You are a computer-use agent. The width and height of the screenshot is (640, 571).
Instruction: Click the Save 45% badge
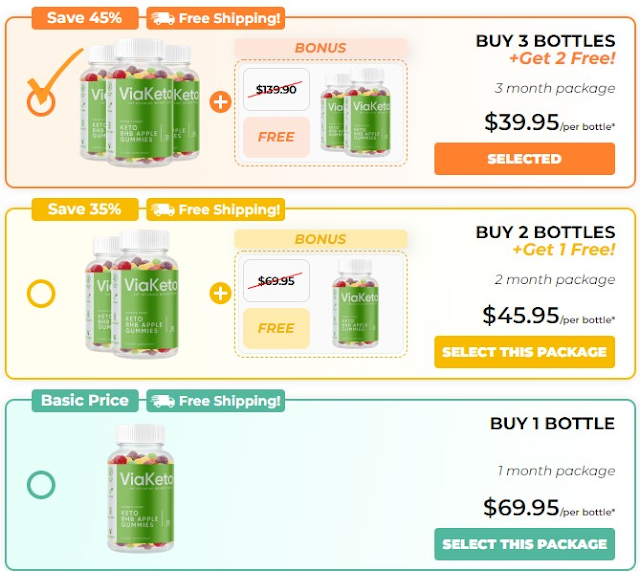[x=84, y=18]
